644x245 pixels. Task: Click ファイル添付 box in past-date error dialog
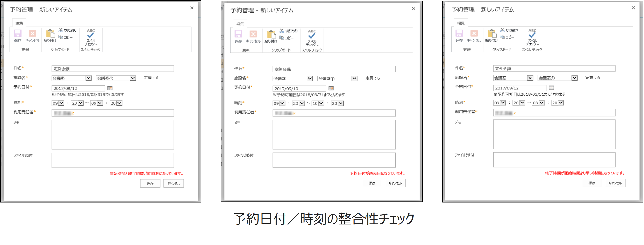click(334, 160)
